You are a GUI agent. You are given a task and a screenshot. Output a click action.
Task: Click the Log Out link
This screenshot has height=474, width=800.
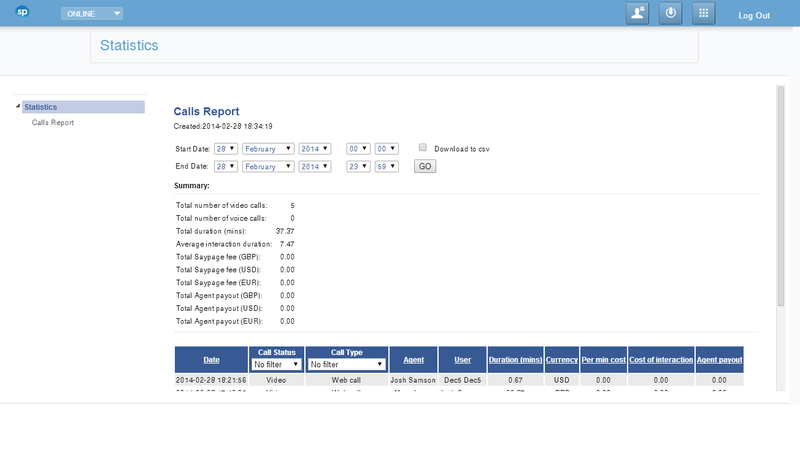[753, 16]
